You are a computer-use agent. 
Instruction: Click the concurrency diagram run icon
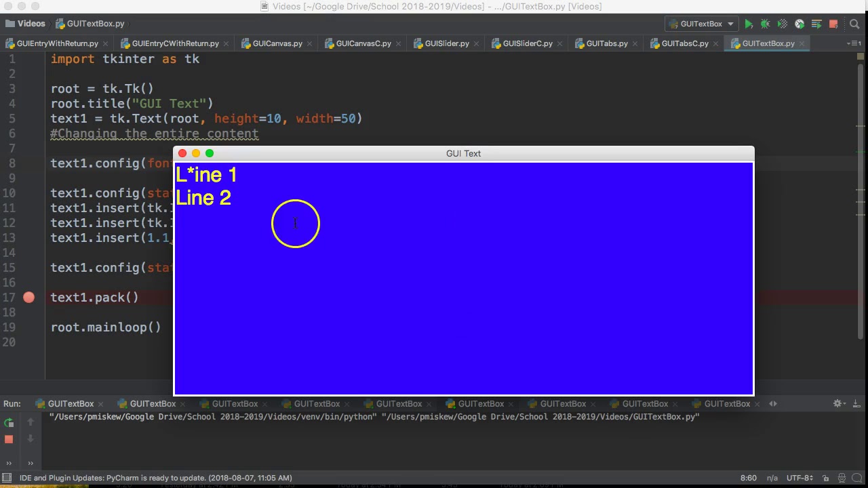click(x=816, y=24)
